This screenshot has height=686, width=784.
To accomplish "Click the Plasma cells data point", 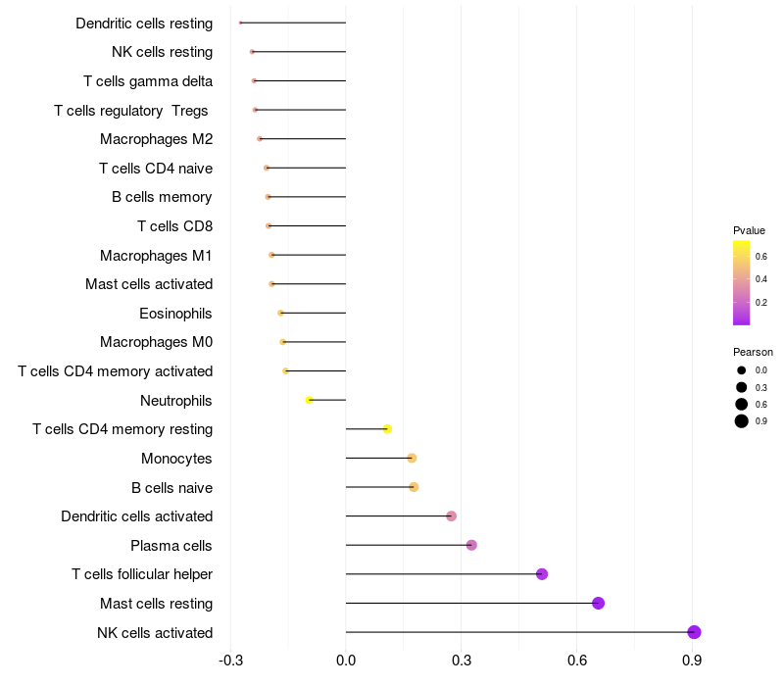I will pos(471,545).
